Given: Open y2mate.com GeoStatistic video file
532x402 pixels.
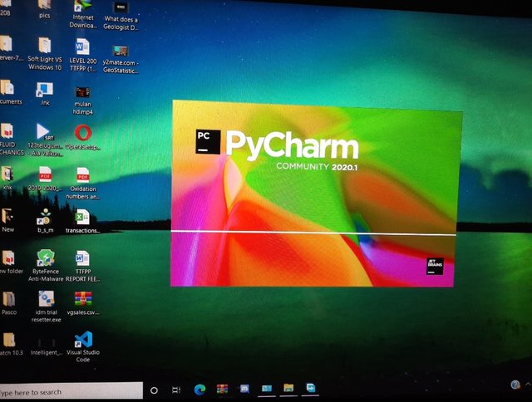Looking at the screenshot, I should coord(121,59).
